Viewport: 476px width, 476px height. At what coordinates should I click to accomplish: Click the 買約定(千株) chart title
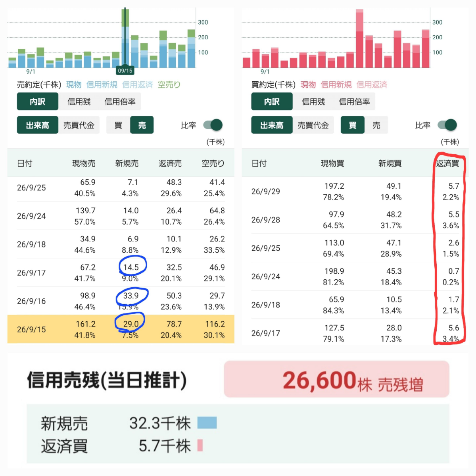tap(273, 84)
